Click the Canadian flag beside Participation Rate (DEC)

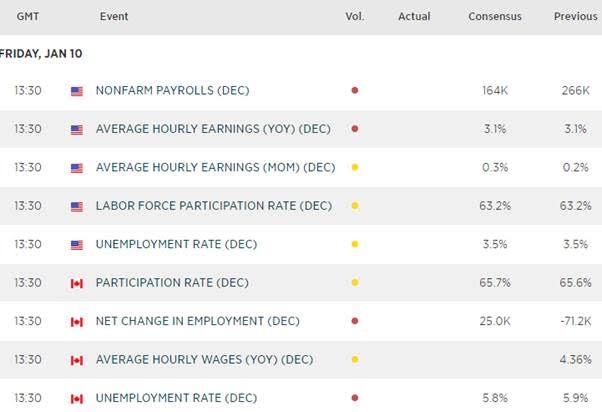77,283
